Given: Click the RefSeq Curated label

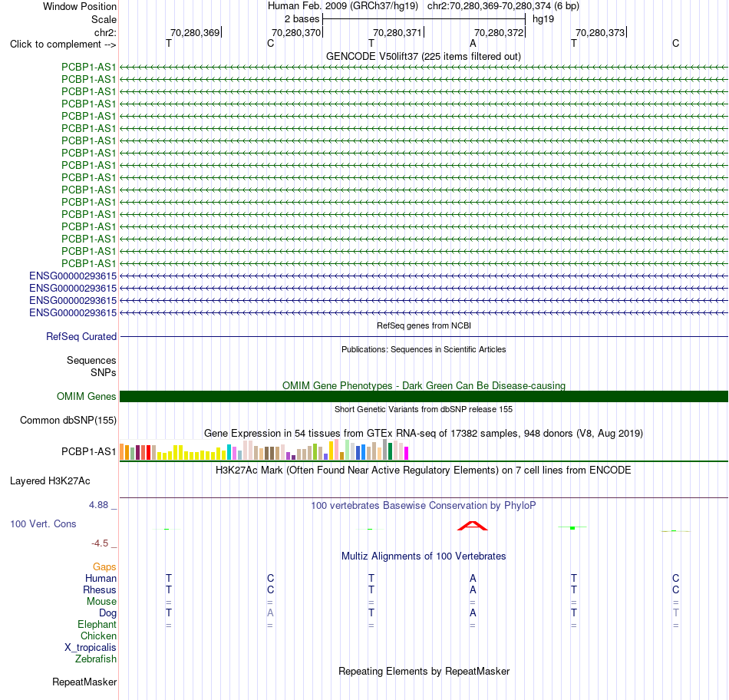Looking at the screenshot, I should click(x=81, y=336).
